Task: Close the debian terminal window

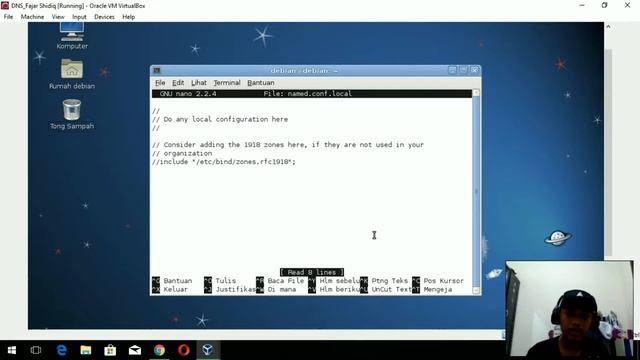Action: [474, 70]
